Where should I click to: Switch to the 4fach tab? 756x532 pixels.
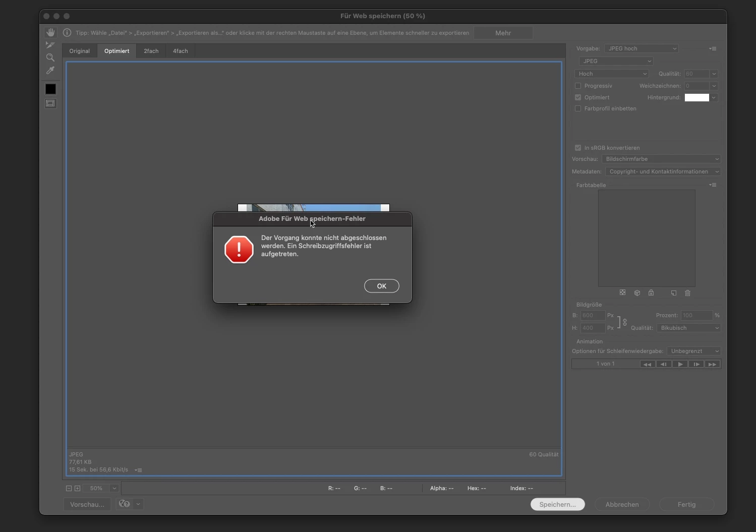(x=181, y=51)
